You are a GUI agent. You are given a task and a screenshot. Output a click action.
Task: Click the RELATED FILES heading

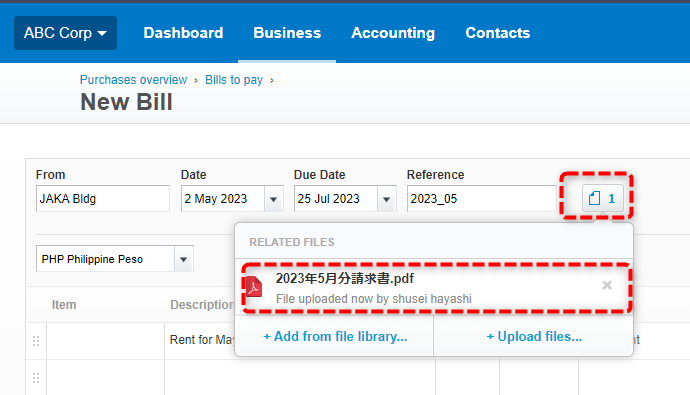pos(292,242)
